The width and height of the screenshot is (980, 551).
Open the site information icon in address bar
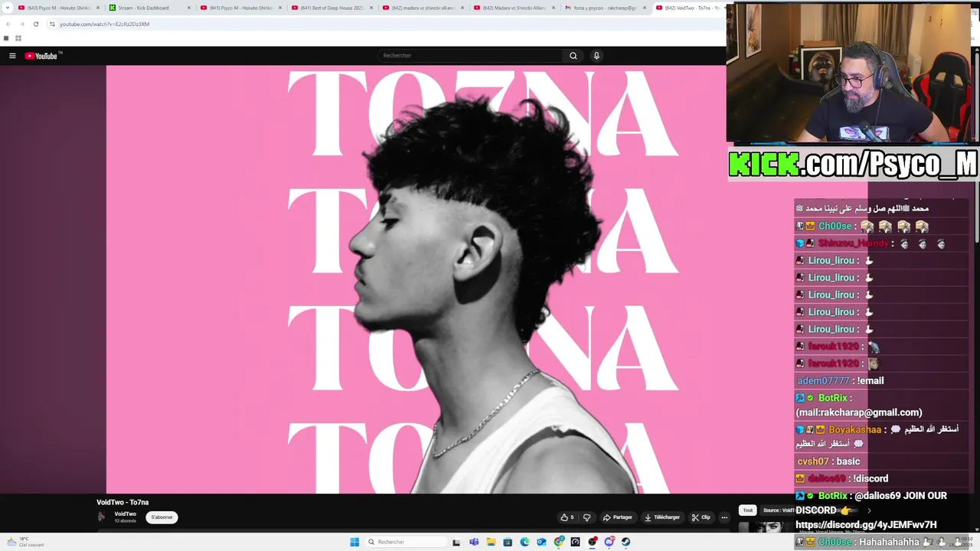[x=52, y=24]
